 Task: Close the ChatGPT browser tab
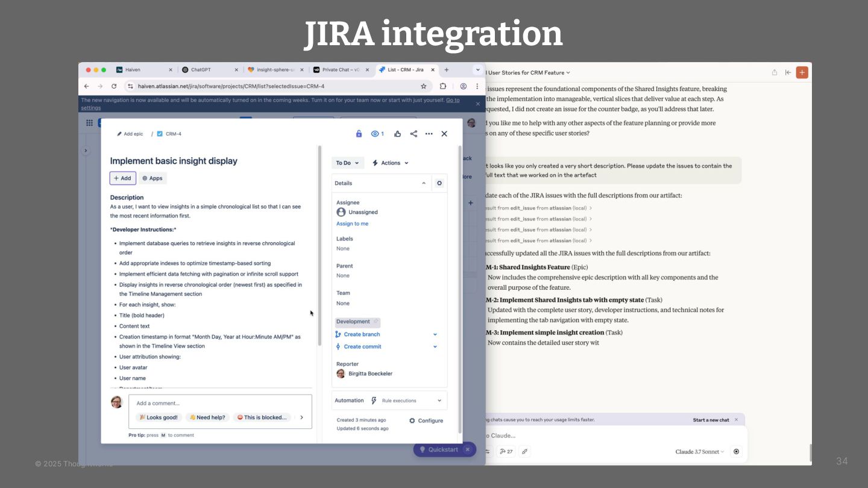pos(236,70)
